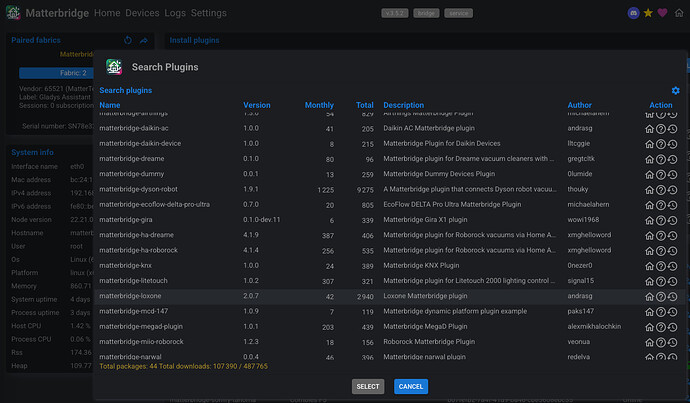
Task: Click help icon for matterbridge-gira row
Action: [x=661, y=220]
